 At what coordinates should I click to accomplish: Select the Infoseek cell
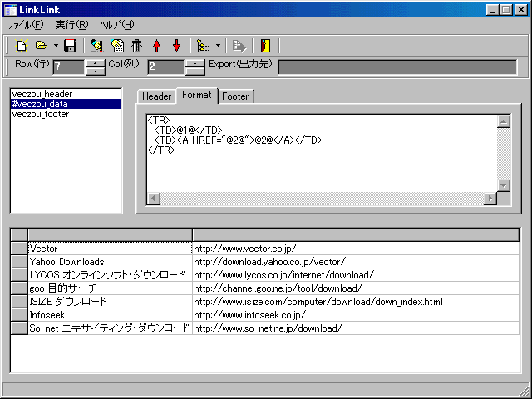[110, 315]
